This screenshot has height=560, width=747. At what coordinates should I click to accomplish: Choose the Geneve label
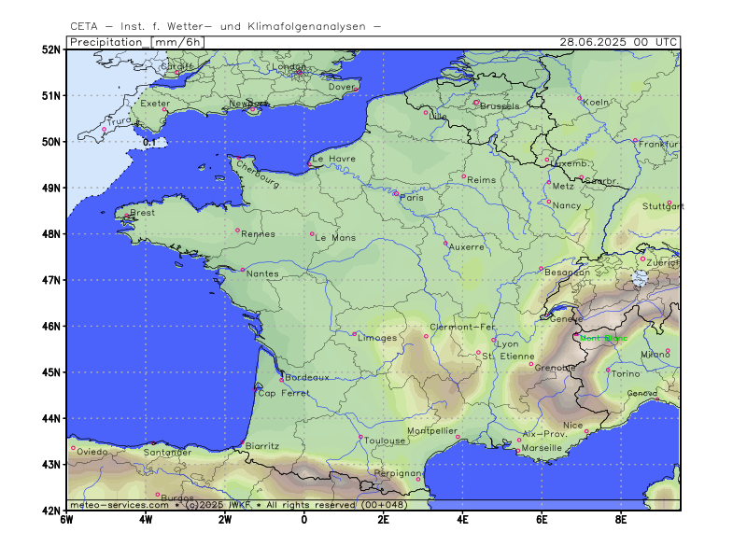(566, 319)
